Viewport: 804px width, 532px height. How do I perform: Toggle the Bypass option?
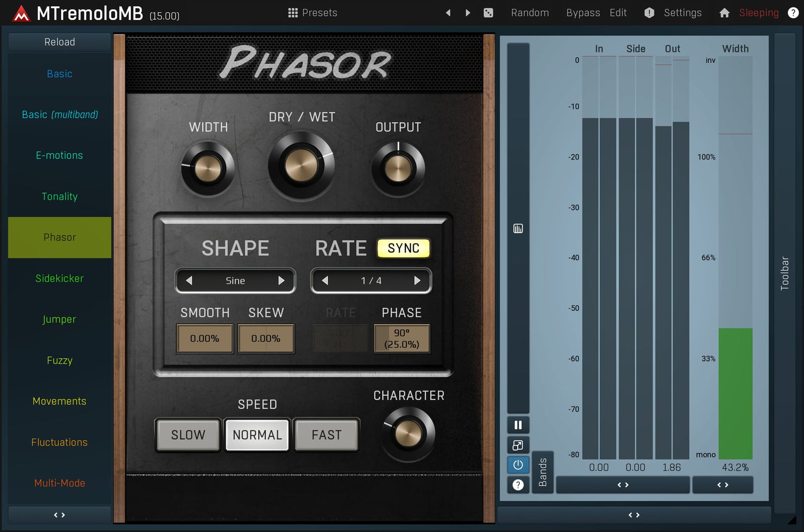click(583, 13)
